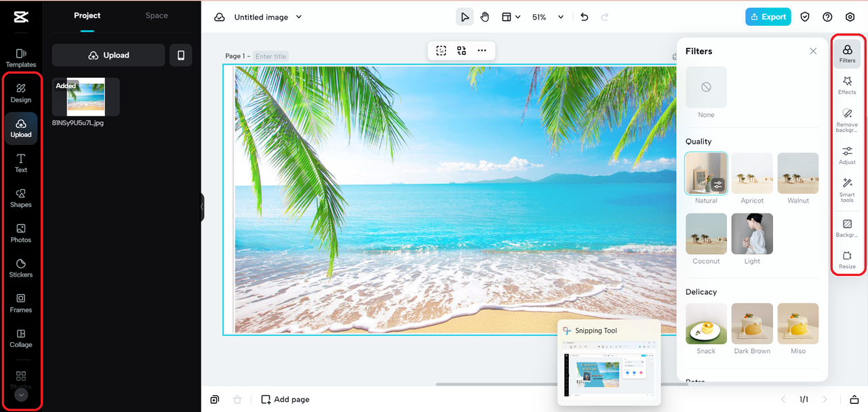Close the Filters panel
This screenshot has height=412, width=868.
[x=813, y=52]
